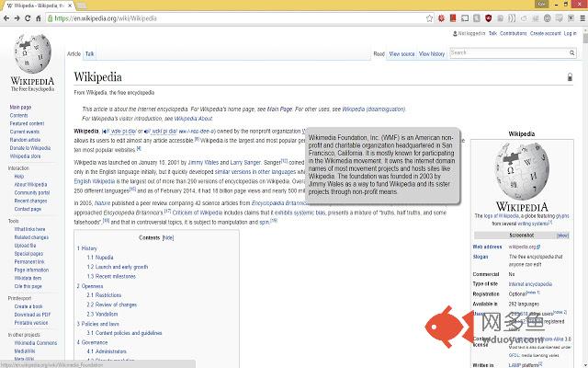Viewport: 588px width, 368px height.
Task: Click the Log in link
Action: (570, 33)
